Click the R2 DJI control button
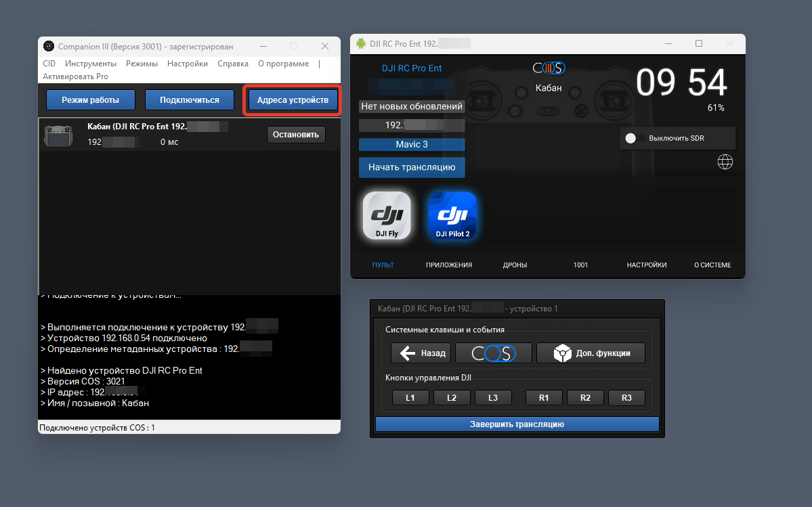The height and width of the screenshot is (507, 812). (x=585, y=397)
